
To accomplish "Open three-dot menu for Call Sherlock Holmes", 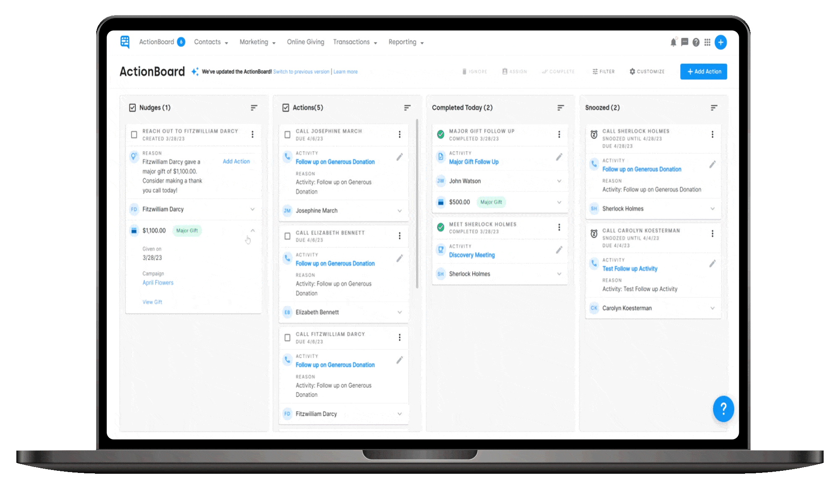I will click(x=712, y=134).
